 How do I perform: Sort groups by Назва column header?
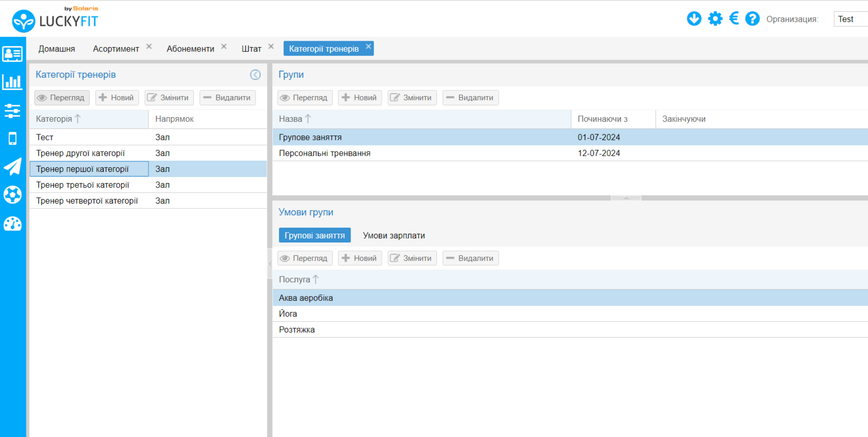422,119
